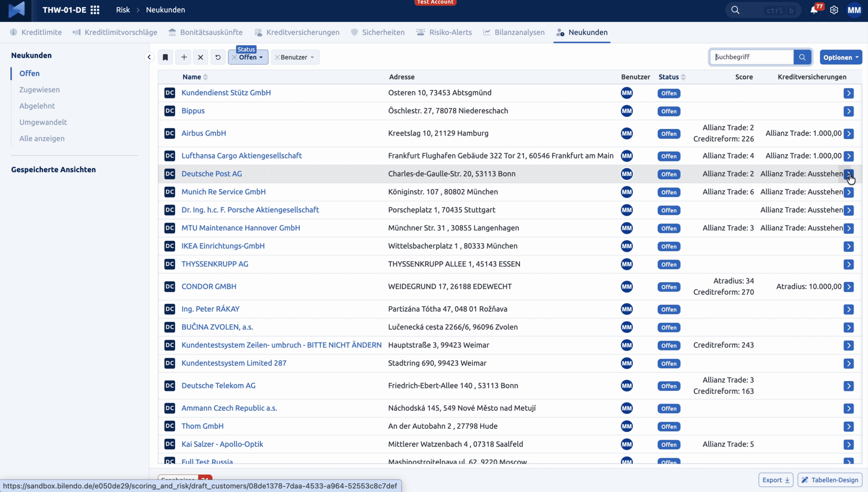Open the notifications bell with 77 badge
Image resolution: width=868 pixels, height=492 pixels.
click(814, 10)
